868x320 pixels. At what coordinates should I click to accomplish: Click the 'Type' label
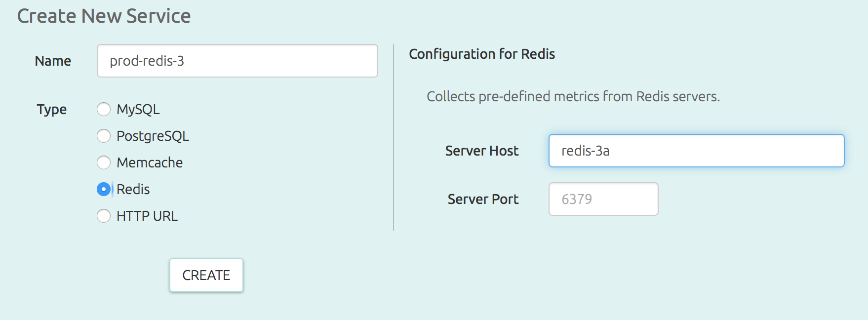(x=52, y=109)
